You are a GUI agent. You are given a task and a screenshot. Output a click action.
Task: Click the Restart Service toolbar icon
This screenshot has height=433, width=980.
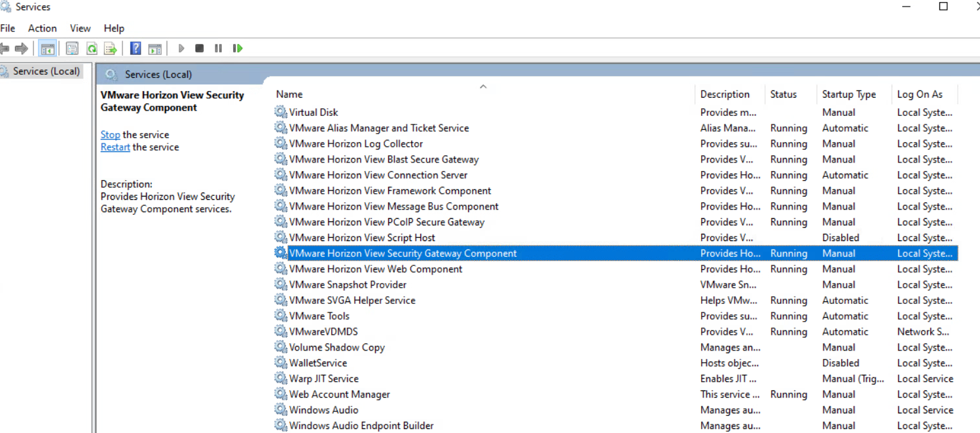click(x=238, y=48)
